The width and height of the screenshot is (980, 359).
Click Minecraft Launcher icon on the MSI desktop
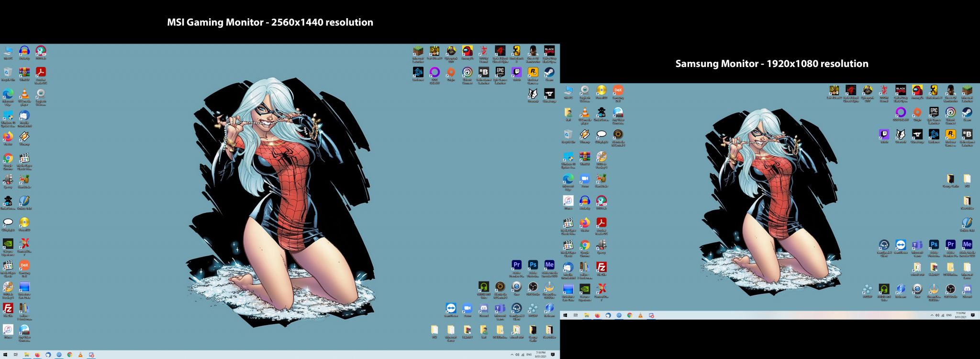[418, 51]
